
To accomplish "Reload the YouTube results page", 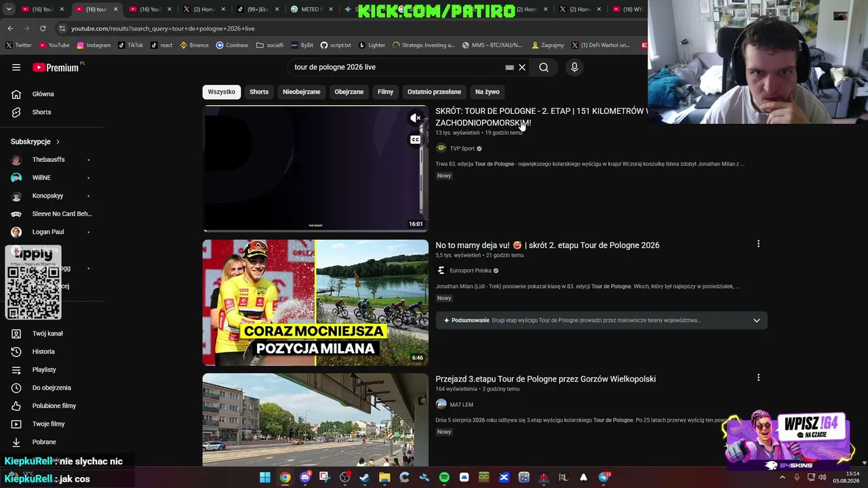I will 43,28.
